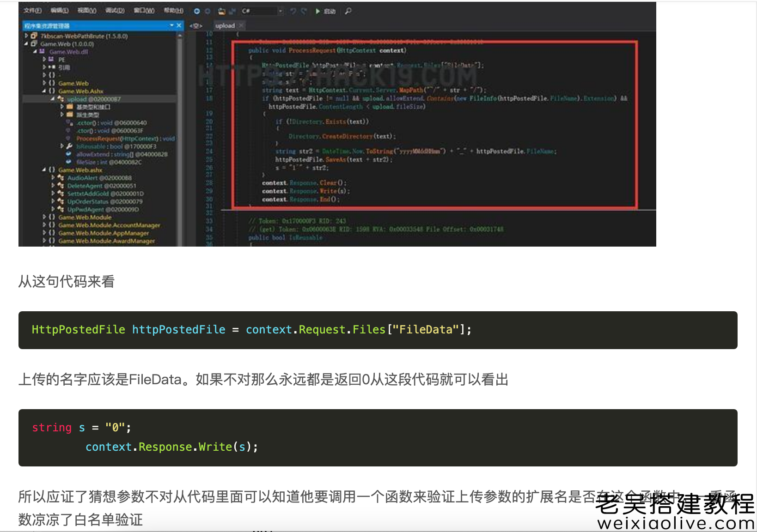The width and height of the screenshot is (757, 532).
Task: Click the back navigation arrow icon
Action: coord(197,11)
